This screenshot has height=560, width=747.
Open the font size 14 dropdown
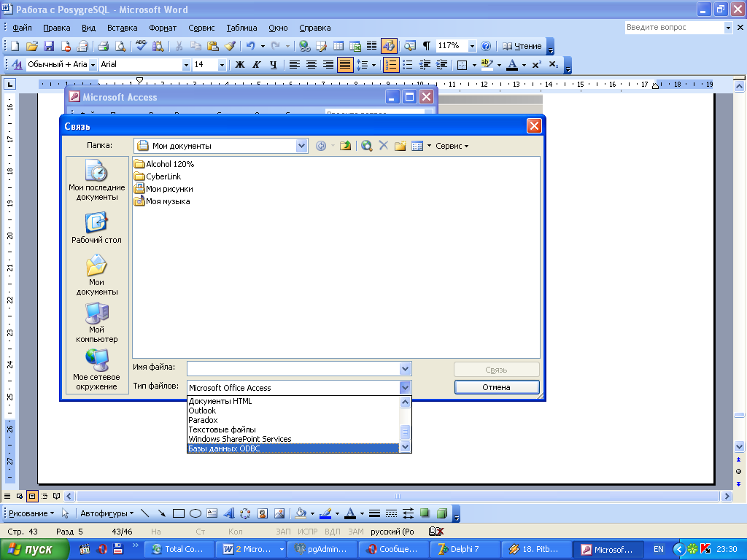[x=222, y=65]
